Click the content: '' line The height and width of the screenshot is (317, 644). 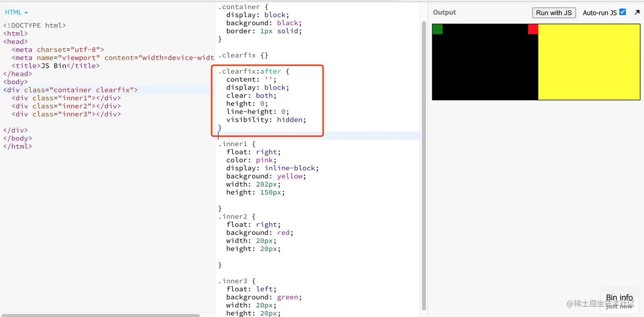(251, 80)
